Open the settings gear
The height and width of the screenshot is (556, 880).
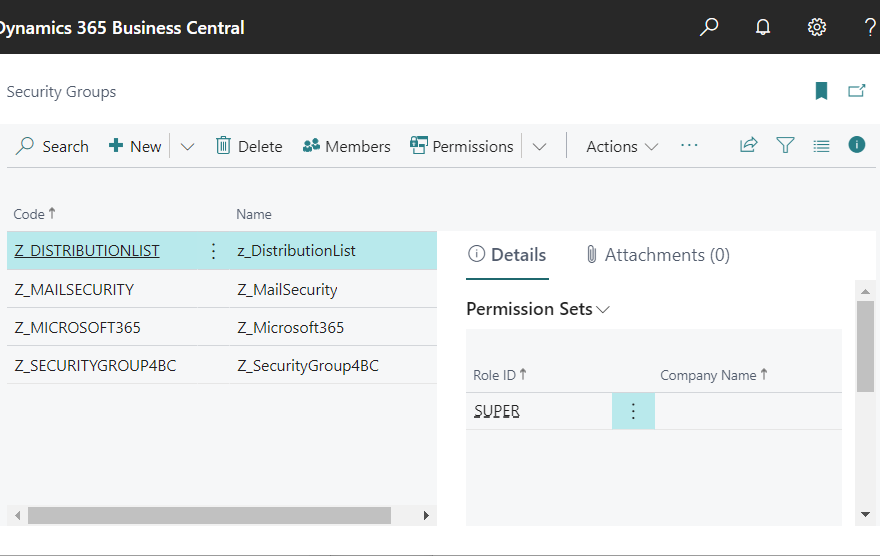817,27
